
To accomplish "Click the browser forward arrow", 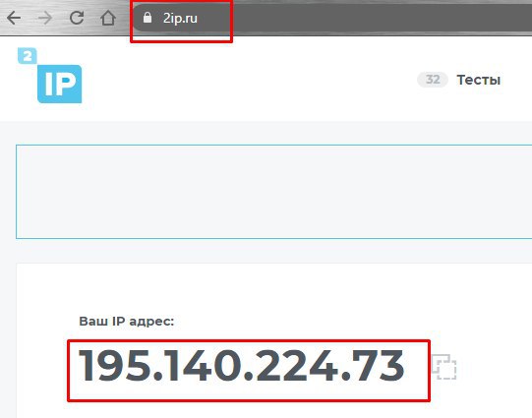I will (45, 18).
